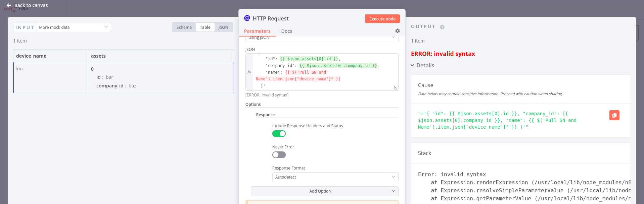Select the Table input view
The height and width of the screenshot is (204, 644).
pos(205,27)
